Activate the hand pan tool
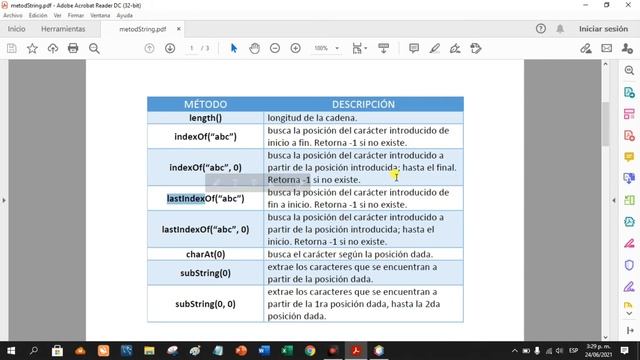The image size is (640, 360). pyautogui.click(x=254, y=49)
